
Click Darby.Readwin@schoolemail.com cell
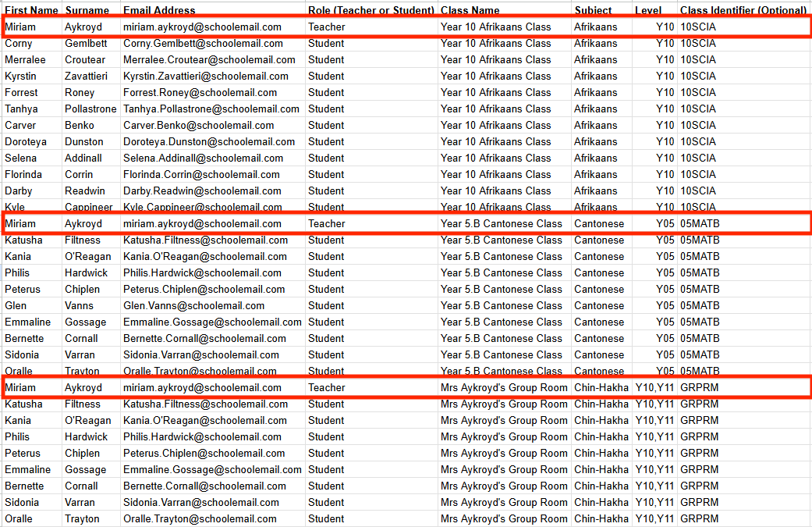(212, 191)
